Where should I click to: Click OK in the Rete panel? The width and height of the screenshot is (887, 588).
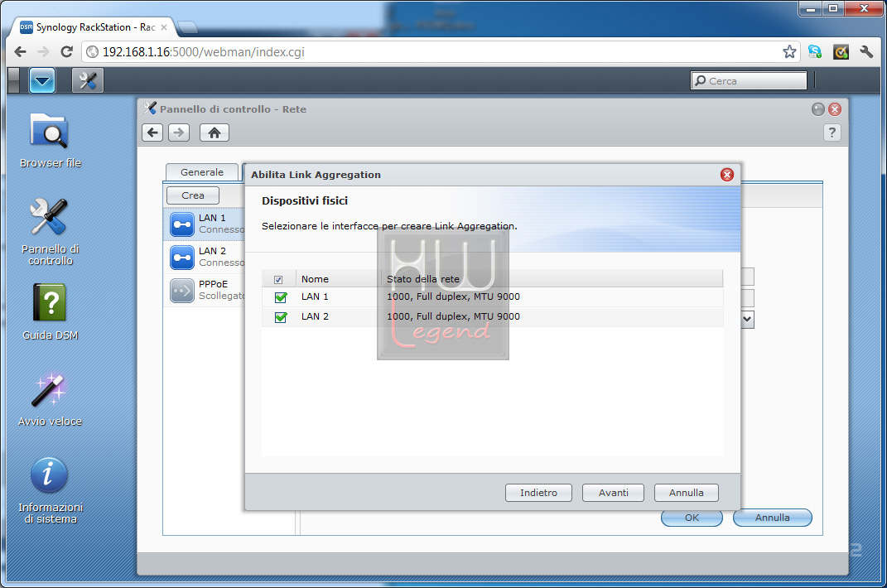pyautogui.click(x=692, y=518)
